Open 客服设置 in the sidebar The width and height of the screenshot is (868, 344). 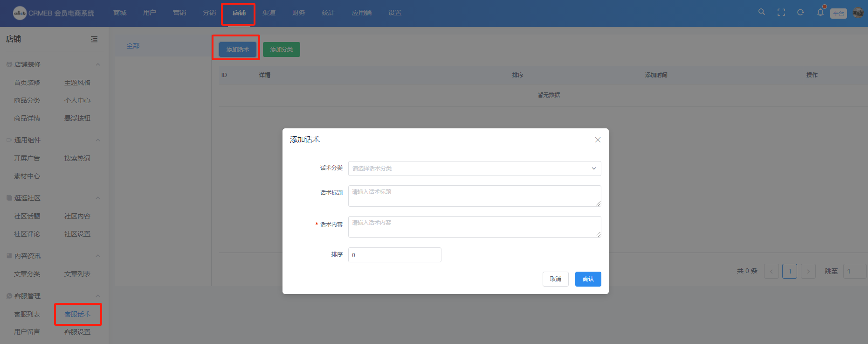[77, 332]
